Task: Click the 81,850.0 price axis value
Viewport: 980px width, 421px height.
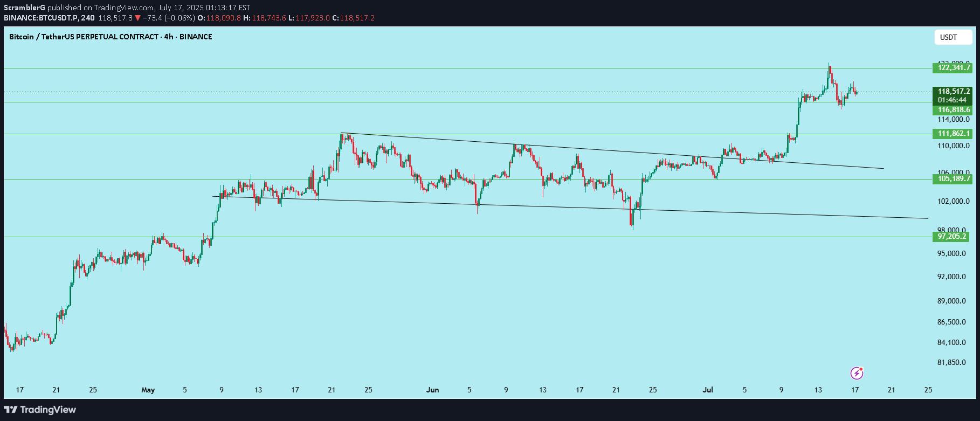Action: pos(952,363)
